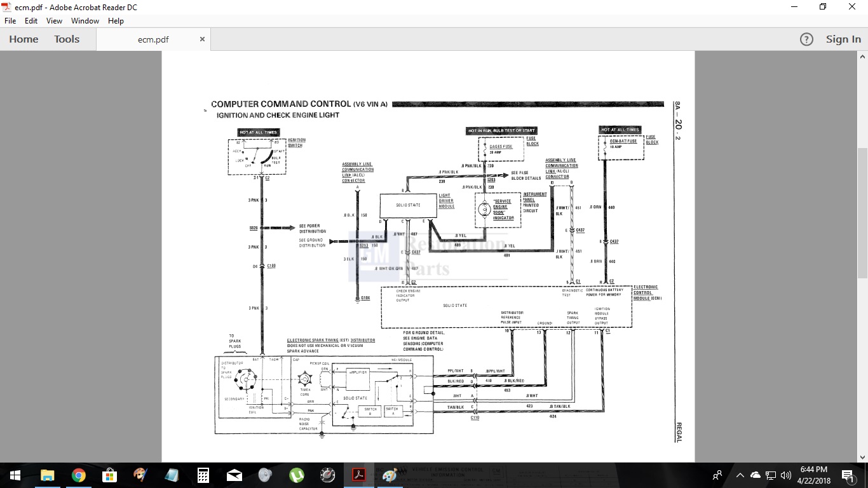Switch to the Tools tab

67,39
